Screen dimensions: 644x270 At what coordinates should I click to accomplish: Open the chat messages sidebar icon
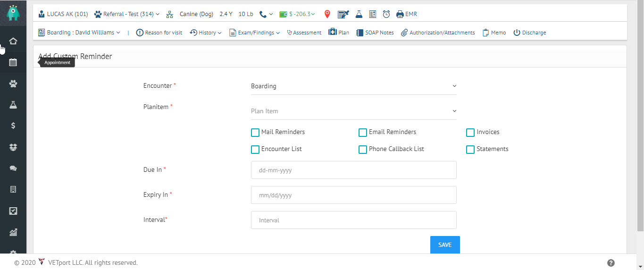(13, 168)
